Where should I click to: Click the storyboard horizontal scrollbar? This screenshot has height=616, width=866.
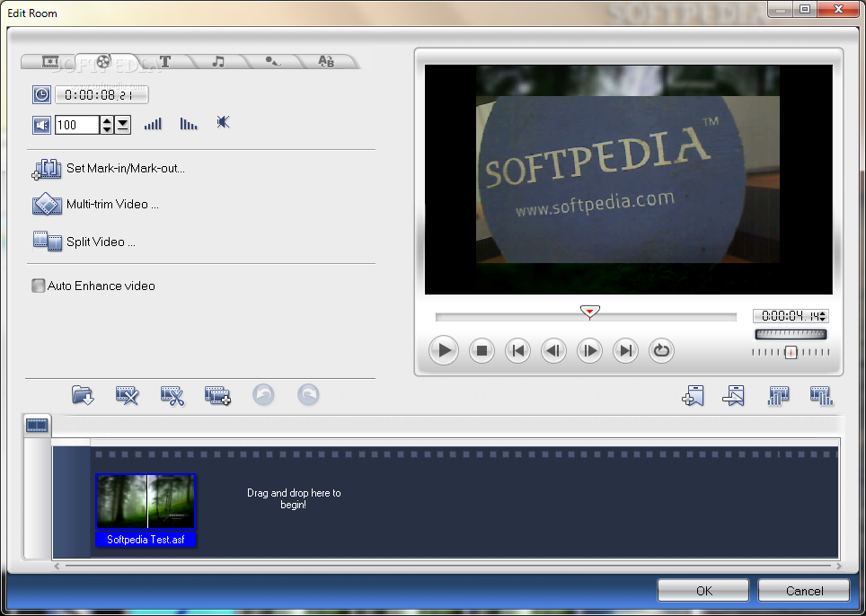tap(448, 566)
